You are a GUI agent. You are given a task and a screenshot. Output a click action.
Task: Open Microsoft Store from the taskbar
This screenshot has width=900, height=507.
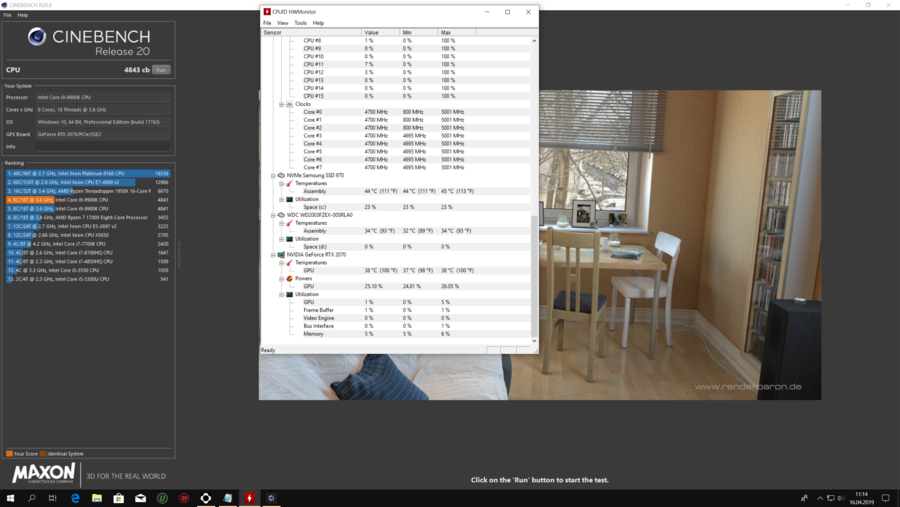tap(118, 498)
